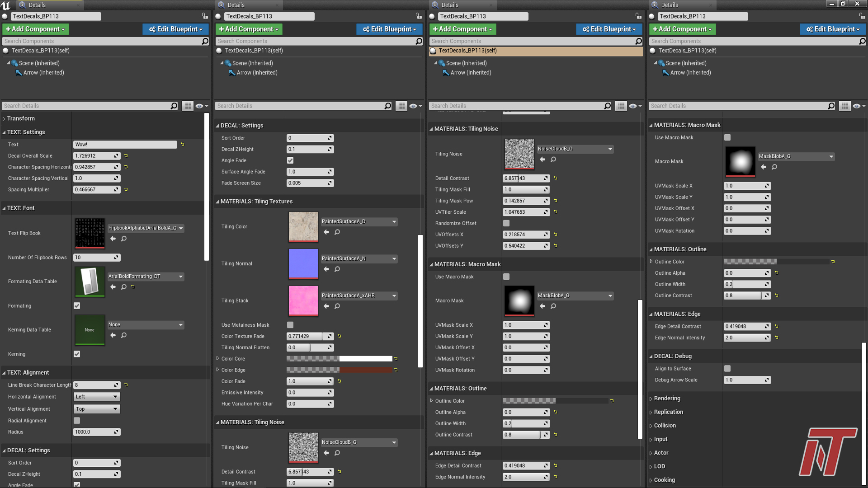Open Horizontal Alignment dropdown
The width and height of the screenshot is (868, 488).
click(x=96, y=397)
